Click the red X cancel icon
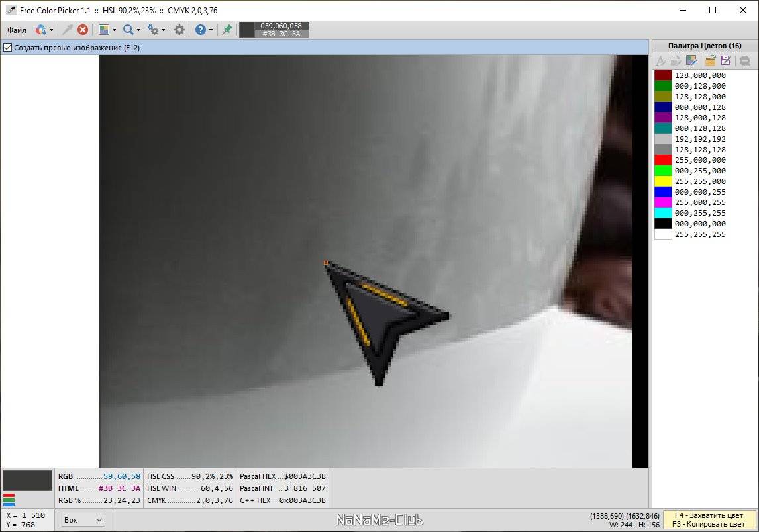Screen dimensions: 759x532 [x=83, y=30]
